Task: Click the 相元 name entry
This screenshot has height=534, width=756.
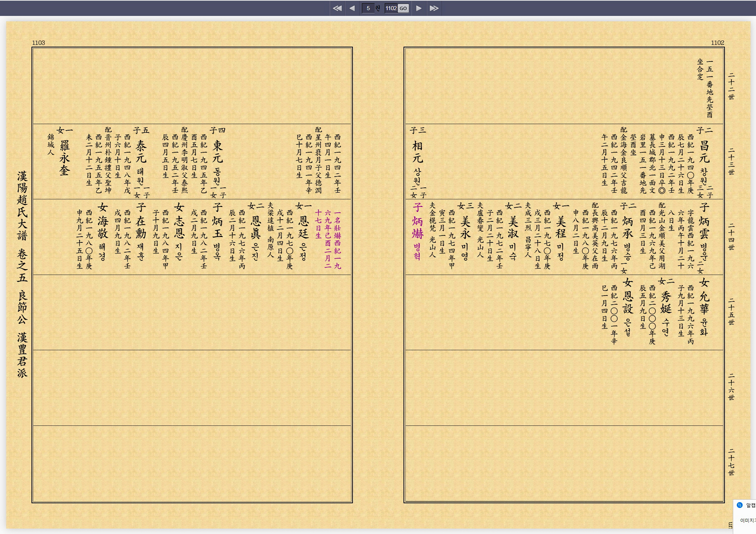Action: (417, 152)
